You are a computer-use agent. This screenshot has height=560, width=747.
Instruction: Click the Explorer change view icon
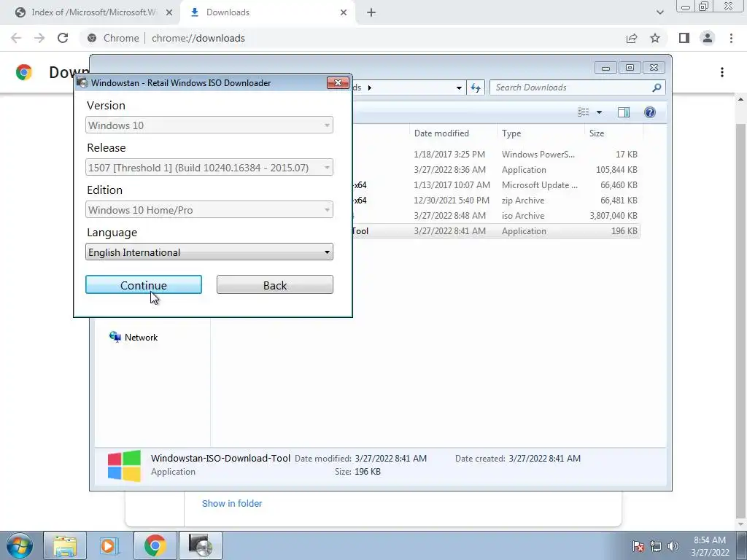tap(583, 112)
